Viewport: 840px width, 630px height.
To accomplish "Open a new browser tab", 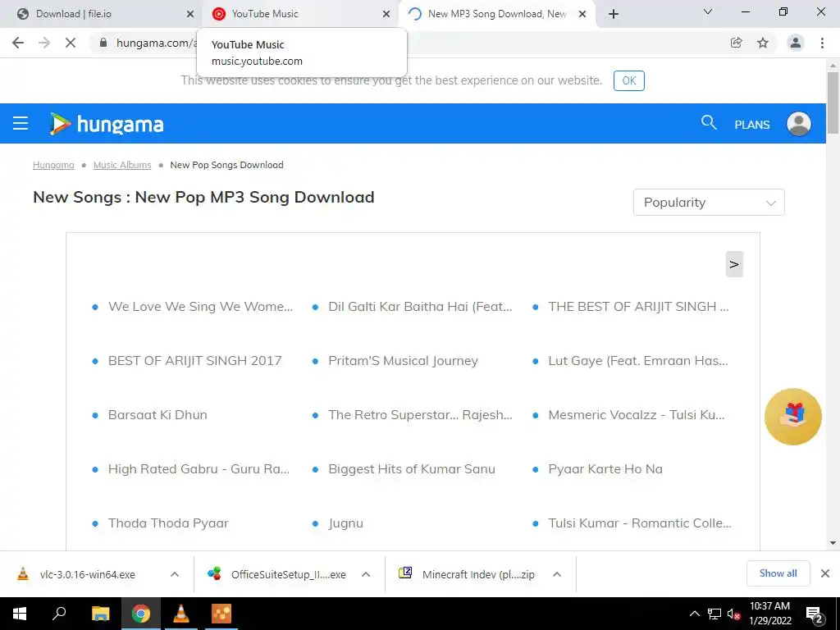I will pos(614,14).
